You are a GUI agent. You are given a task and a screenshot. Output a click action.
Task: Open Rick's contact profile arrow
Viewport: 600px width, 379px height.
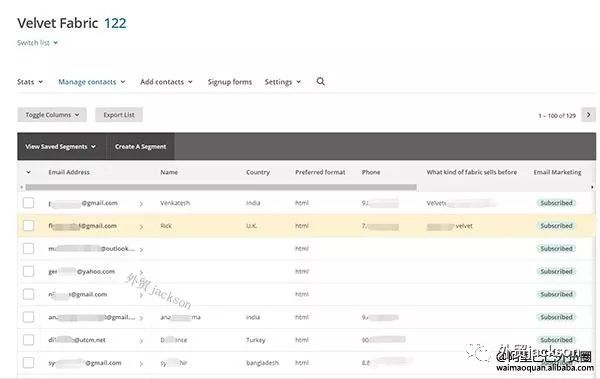click(141, 227)
